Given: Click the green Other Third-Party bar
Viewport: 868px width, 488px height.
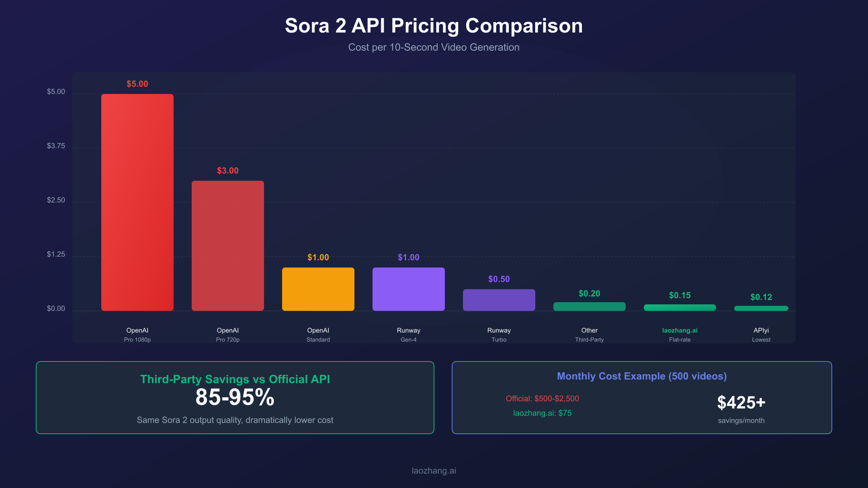Looking at the screenshot, I should pyautogui.click(x=590, y=307).
